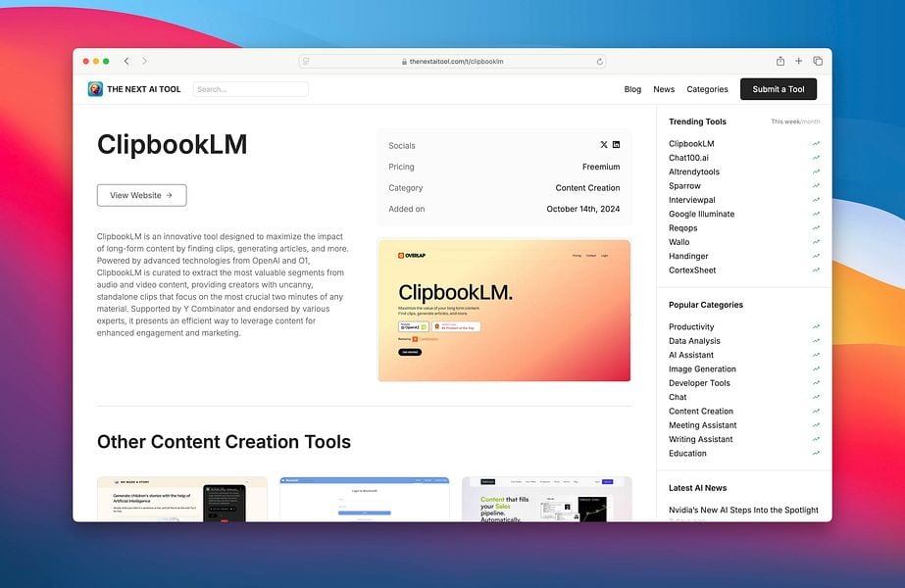Open Sparrow in Trending Tools
The width and height of the screenshot is (905, 588).
click(684, 186)
